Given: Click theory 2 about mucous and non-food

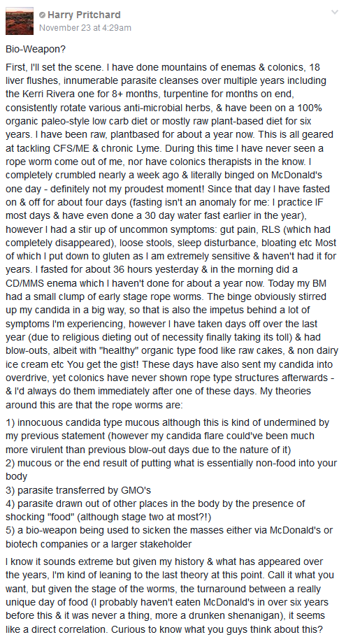Looking at the screenshot, I should pos(171,470).
